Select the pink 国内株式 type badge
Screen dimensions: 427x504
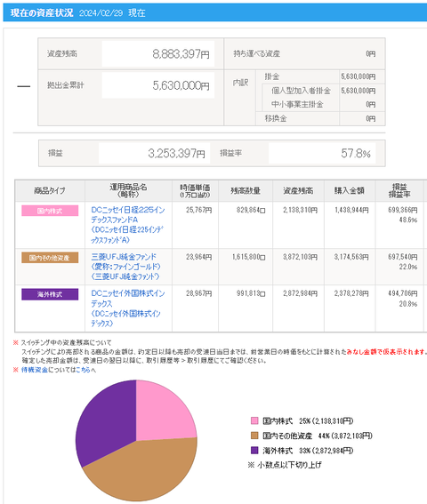(x=50, y=211)
